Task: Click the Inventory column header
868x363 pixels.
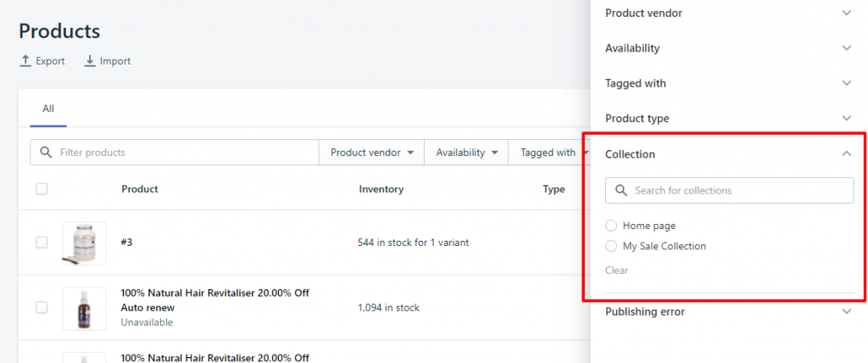Action: point(381,189)
